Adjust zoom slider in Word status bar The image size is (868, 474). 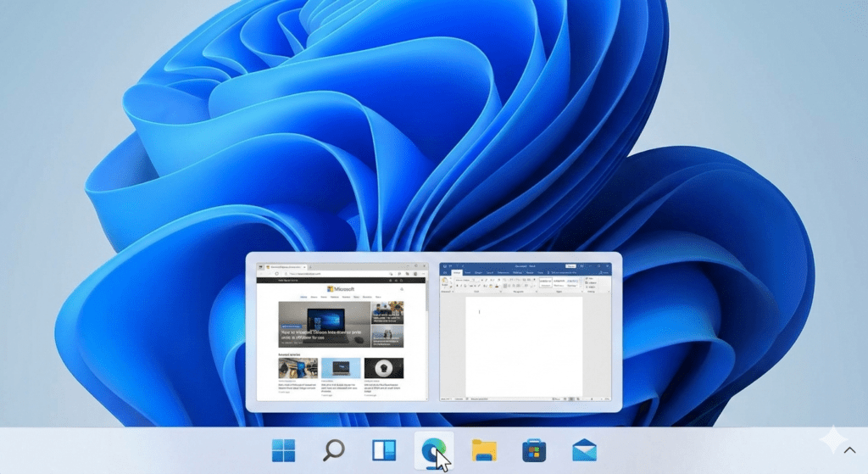click(x=593, y=399)
